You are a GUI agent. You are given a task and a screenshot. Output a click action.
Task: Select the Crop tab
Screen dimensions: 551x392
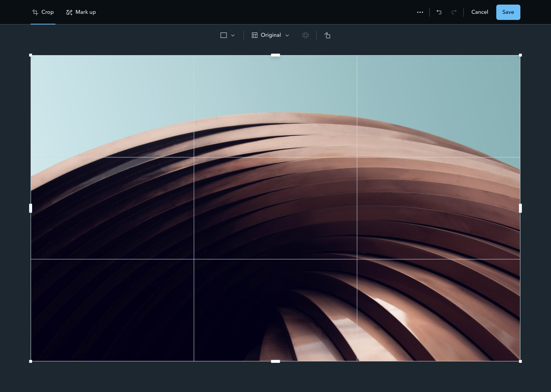click(x=42, y=12)
